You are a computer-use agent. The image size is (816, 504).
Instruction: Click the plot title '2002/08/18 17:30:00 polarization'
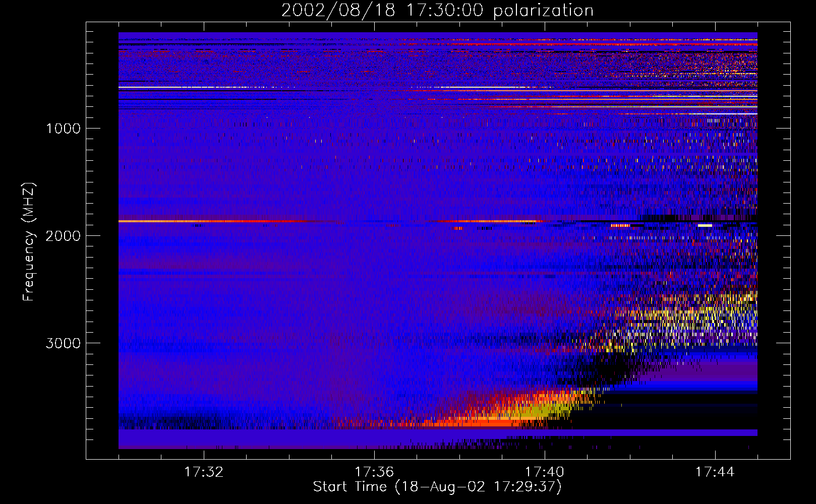tap(437, 10)
